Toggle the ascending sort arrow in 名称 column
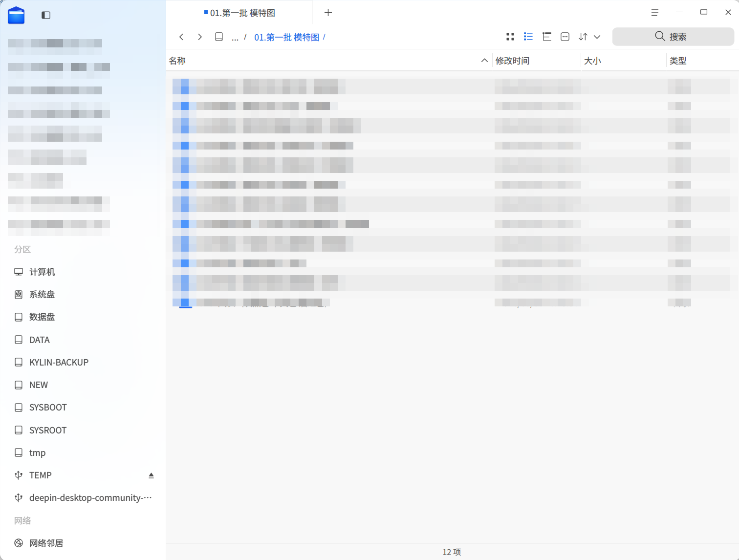This screenshot has width=739, height=560. [484, 61]
